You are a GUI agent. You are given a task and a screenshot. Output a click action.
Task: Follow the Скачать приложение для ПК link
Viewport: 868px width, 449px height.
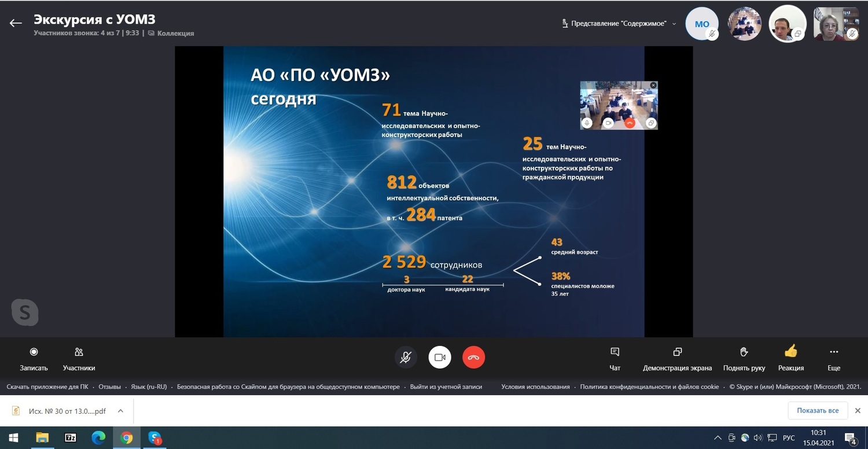47,387
